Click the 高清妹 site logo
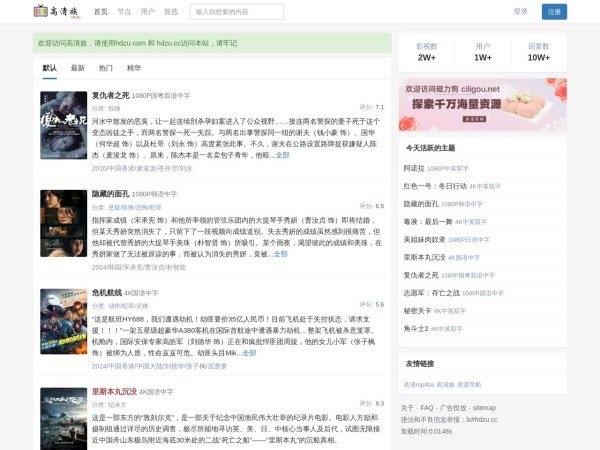The width and height of the screenshot is (600, 450). click(x=55, y=12)
